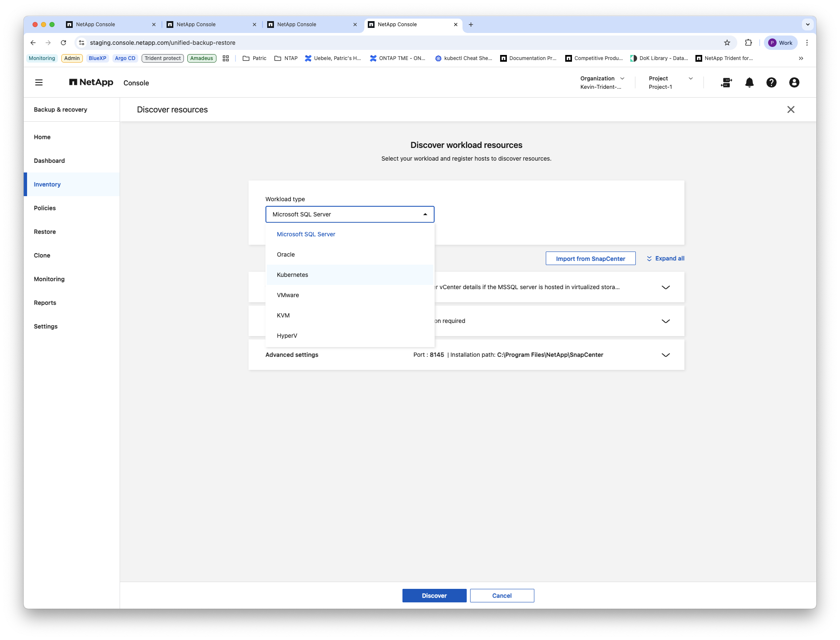Show more bookmarks with double chevron

801,58
